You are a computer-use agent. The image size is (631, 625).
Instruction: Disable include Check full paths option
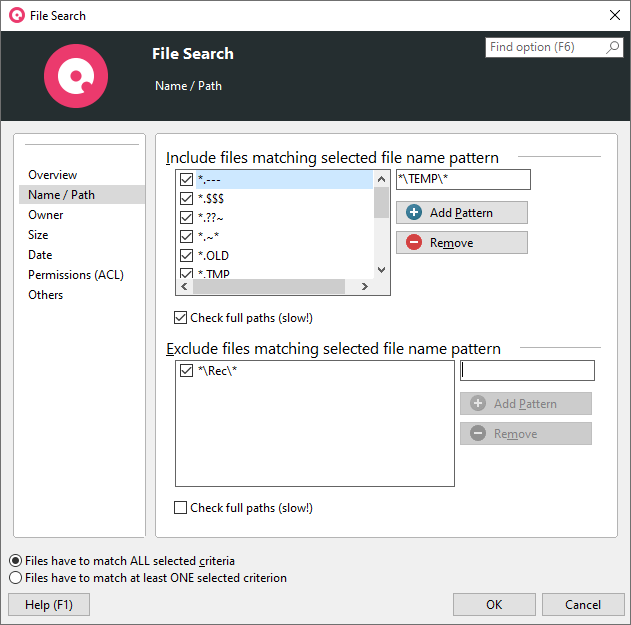coord(181,318)
